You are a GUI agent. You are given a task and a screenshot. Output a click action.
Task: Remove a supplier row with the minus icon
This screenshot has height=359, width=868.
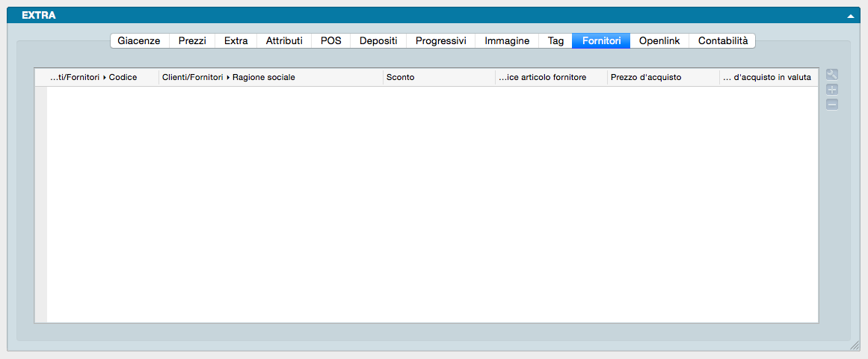(x=832, y=104)
